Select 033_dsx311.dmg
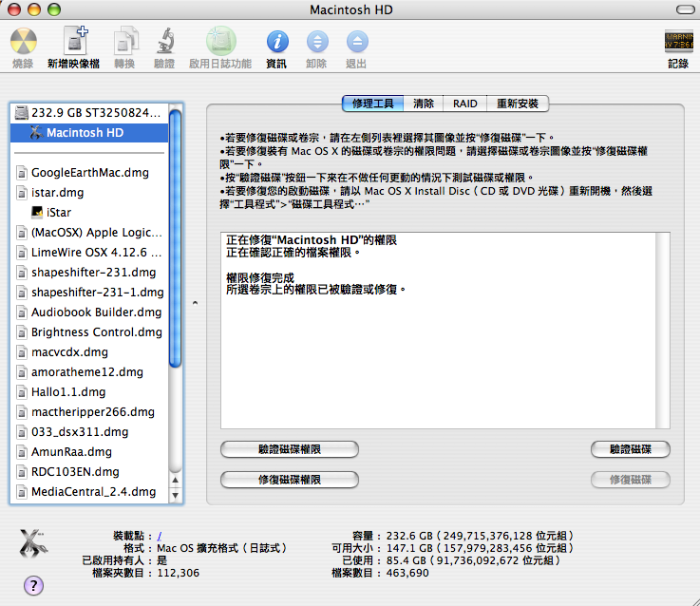The height and width of the screenshot is (606, 700). tap(89, 432)
